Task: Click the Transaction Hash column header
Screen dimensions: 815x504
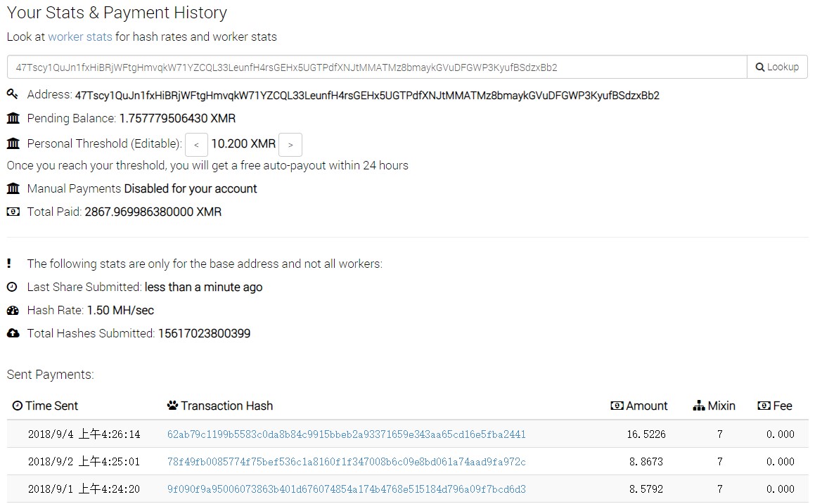Action: (220, 406)
